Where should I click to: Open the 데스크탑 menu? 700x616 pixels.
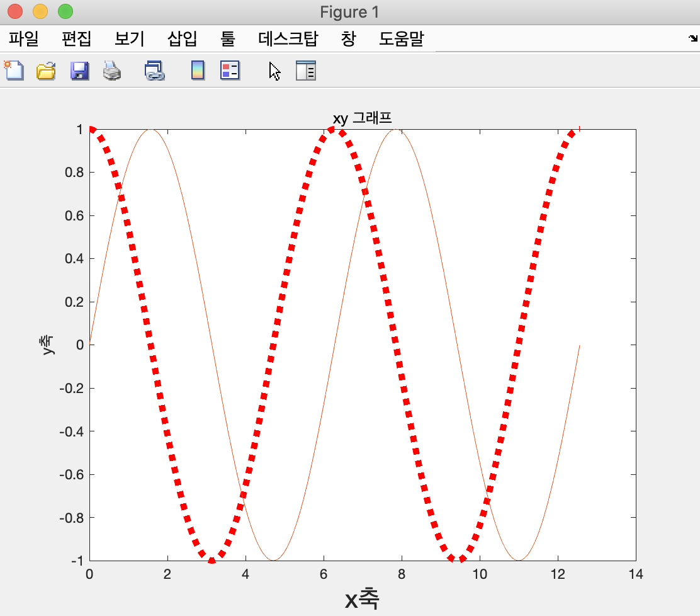pos(288,38)
